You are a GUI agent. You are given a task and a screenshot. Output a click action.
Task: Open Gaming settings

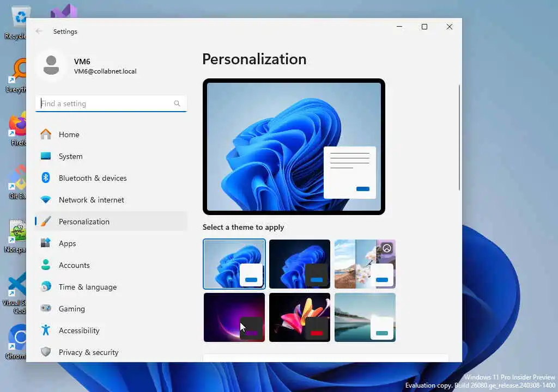[x=111, y=308]
